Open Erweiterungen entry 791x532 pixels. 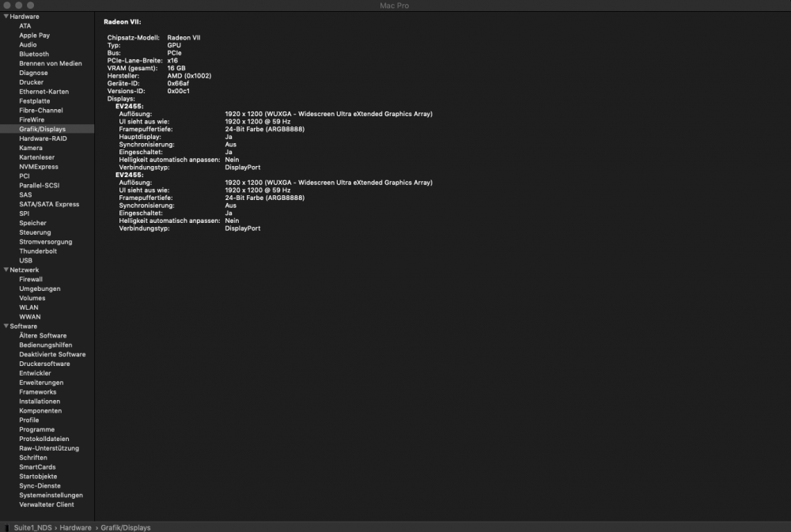pos(41,383)
